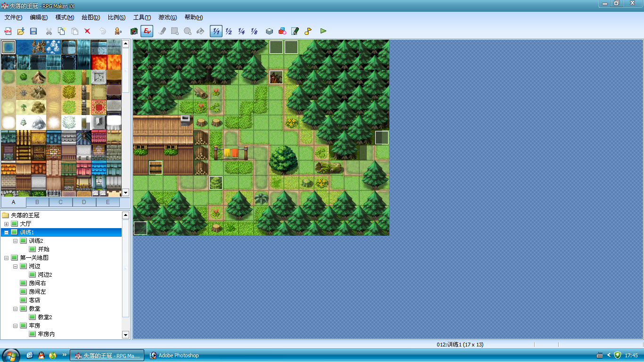Switch to tileset tab B
644x362 pixels.
click(x=37, y=202)
